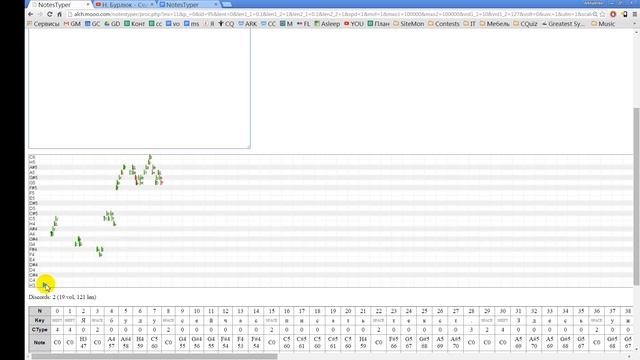Open the Конт bookmark

click(134, 24)
